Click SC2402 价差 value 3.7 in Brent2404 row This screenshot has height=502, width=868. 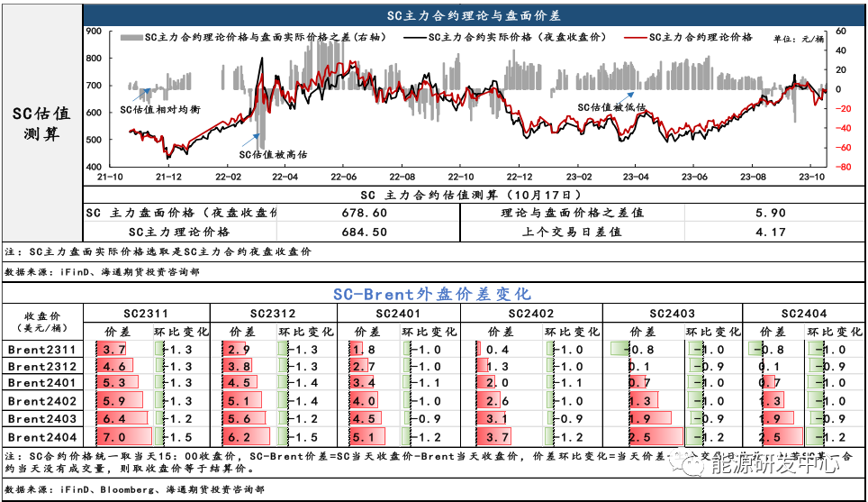[x=498, y=437]
